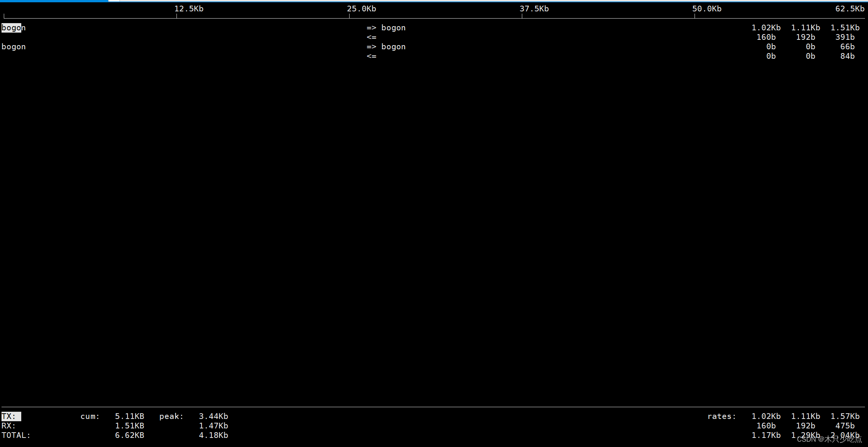Click the highlighted TX label

[x=11, y=416]
